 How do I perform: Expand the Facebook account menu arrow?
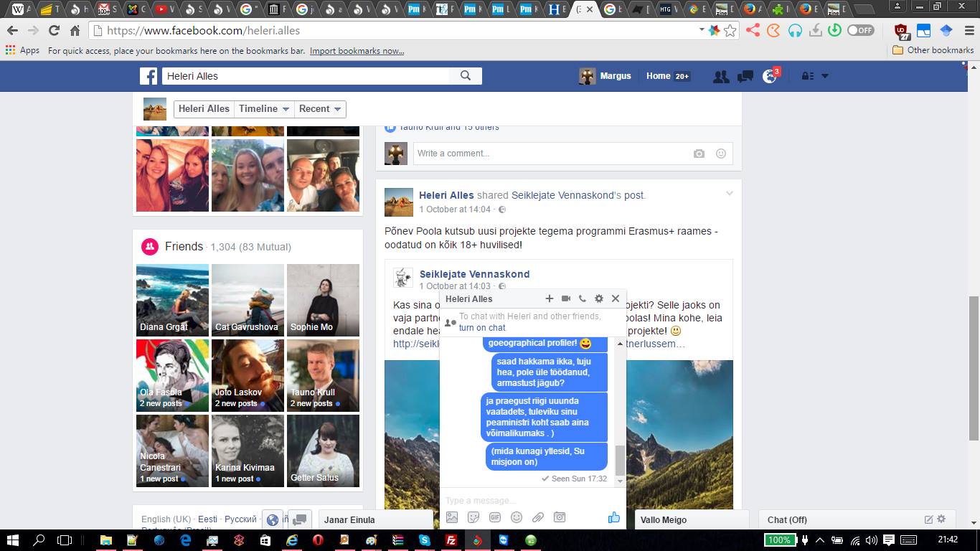825,76
